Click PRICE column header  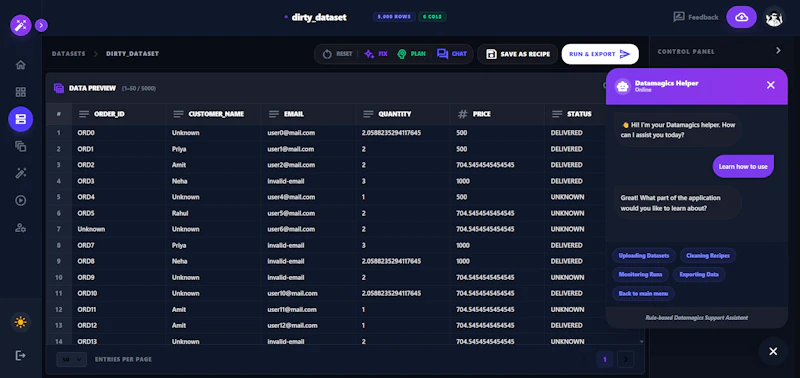497,114
